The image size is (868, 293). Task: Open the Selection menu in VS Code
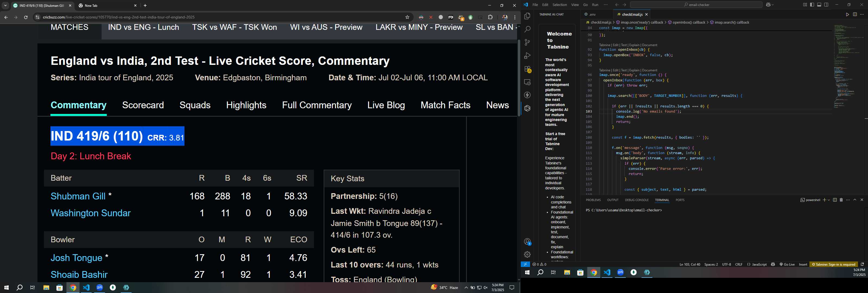559,5
